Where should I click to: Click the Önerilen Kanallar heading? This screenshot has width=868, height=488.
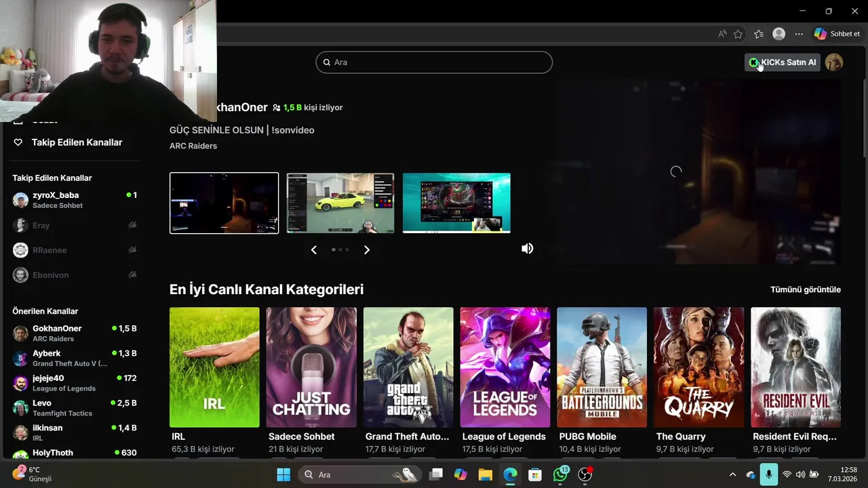tap(45, 311)
